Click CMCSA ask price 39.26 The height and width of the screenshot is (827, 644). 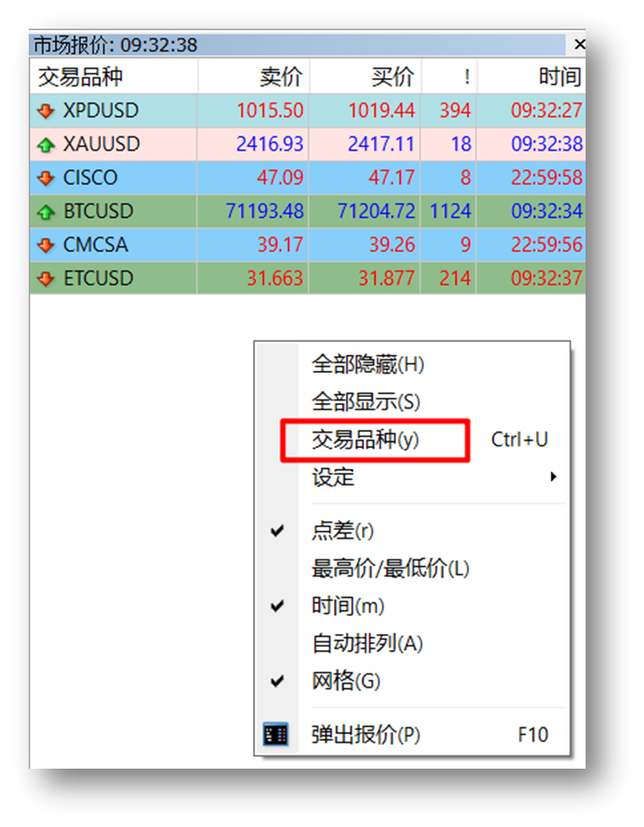(x=392, y=245)
